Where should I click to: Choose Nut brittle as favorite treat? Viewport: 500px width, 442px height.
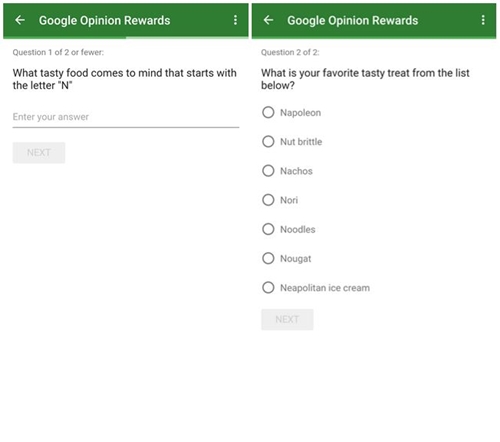tap(268, 142)
